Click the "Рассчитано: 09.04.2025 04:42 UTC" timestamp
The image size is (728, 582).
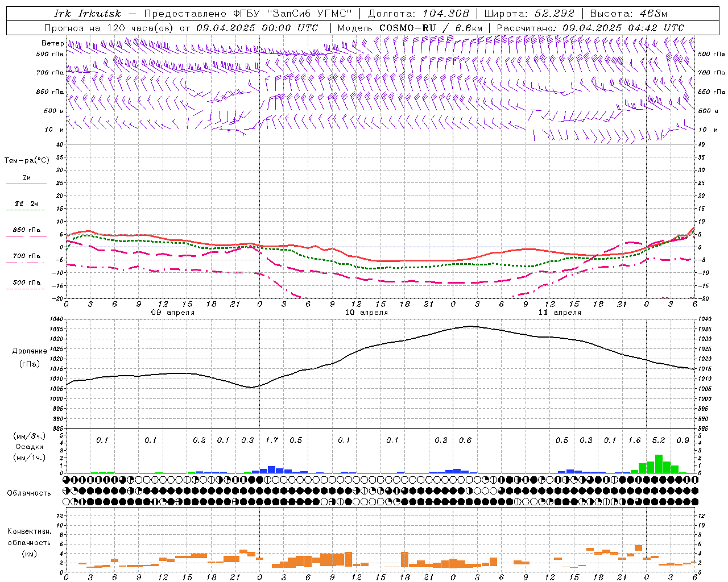point(590,28)
